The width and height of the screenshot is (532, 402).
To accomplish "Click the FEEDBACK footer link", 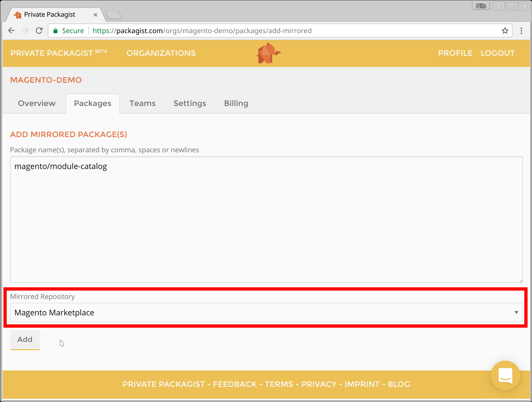I will (235, 384).
